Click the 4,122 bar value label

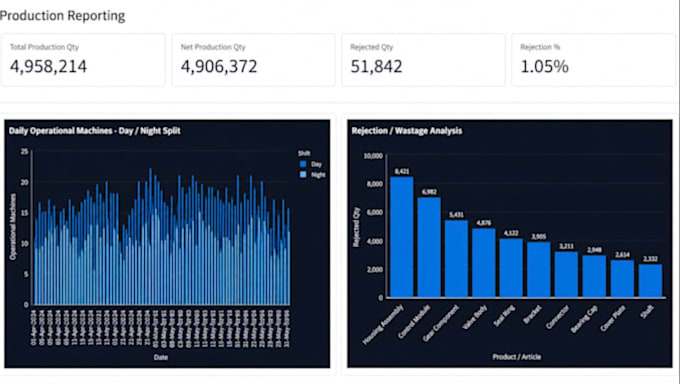[511, 233]
